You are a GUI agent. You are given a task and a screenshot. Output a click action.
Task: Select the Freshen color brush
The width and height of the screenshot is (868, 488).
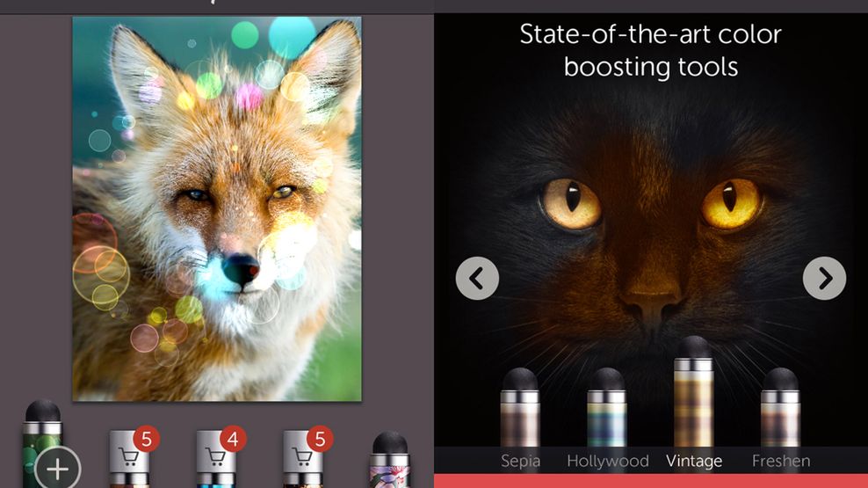coord(780,408)
